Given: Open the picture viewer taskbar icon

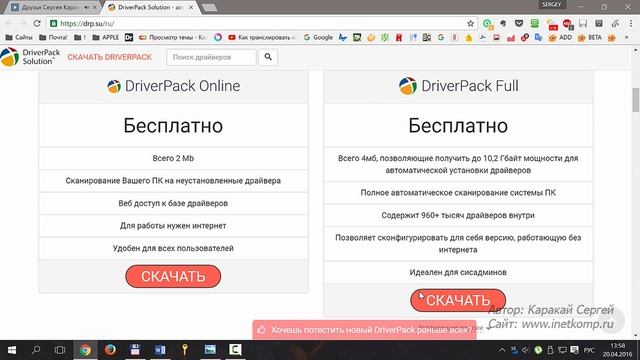Looking at the screenshot, I should tap(210, 350).
